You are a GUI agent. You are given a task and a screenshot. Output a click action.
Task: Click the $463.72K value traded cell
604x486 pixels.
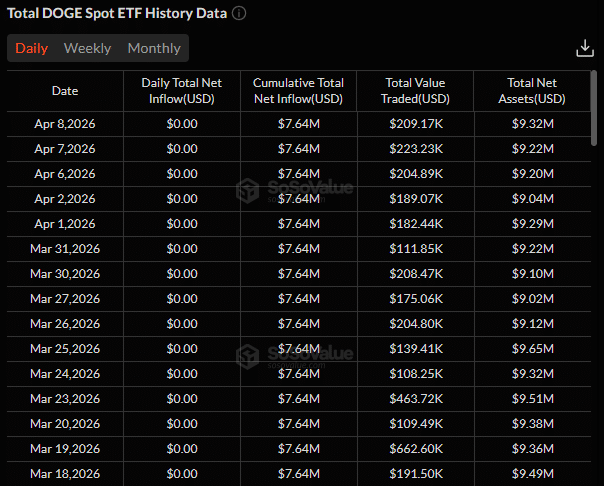tap(415, 399)
